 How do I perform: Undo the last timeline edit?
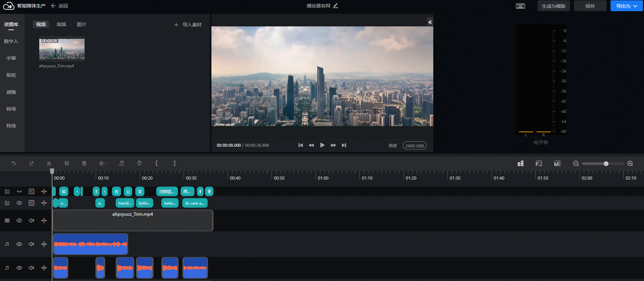(14, 163)
